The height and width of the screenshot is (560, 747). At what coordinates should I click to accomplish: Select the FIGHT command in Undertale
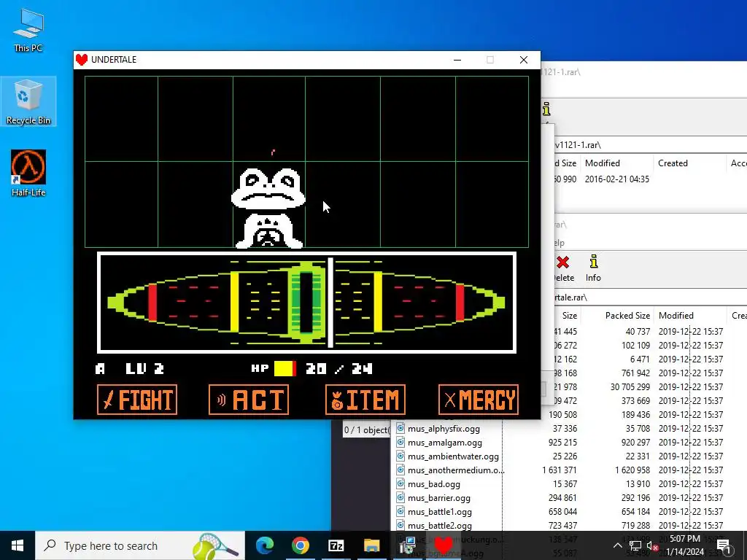point(137,400)
